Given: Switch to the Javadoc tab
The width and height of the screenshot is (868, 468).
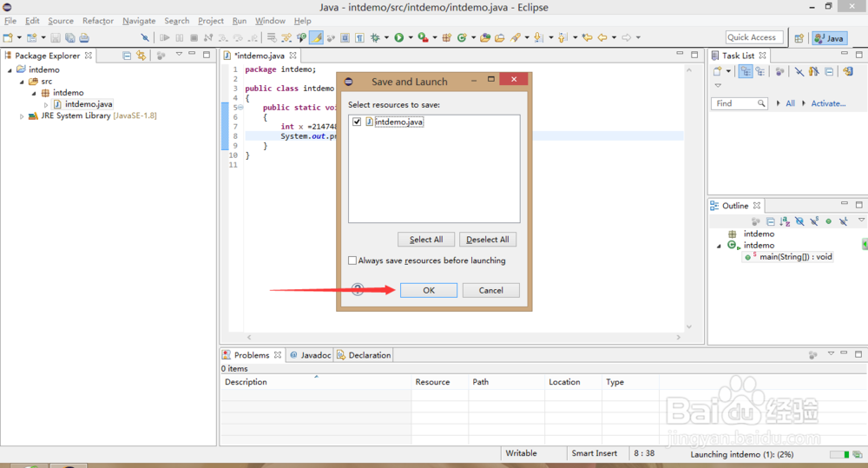Looking at the screenshot, I should tap(311, 355).
